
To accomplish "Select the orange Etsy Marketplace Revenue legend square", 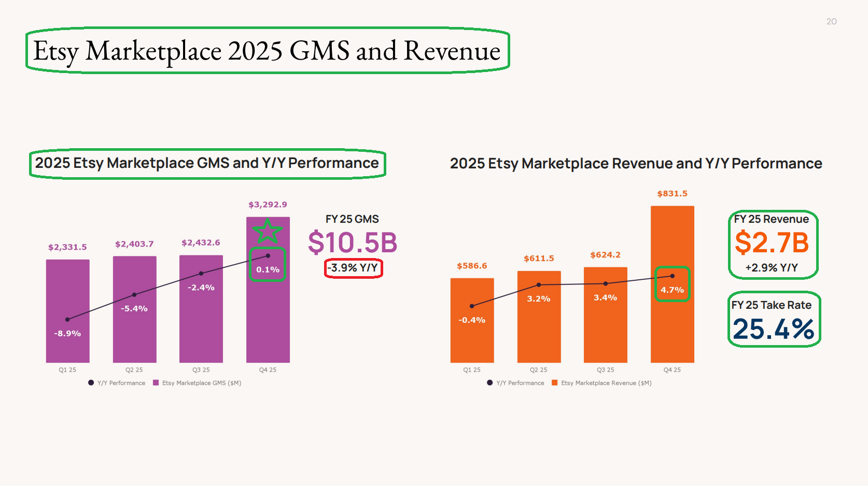I will 555,383.
